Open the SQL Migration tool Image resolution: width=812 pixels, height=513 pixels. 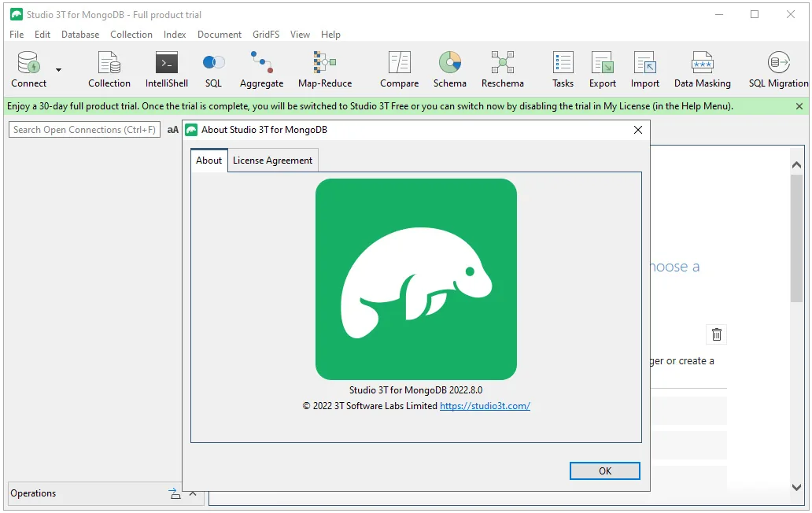click(778, 69)
